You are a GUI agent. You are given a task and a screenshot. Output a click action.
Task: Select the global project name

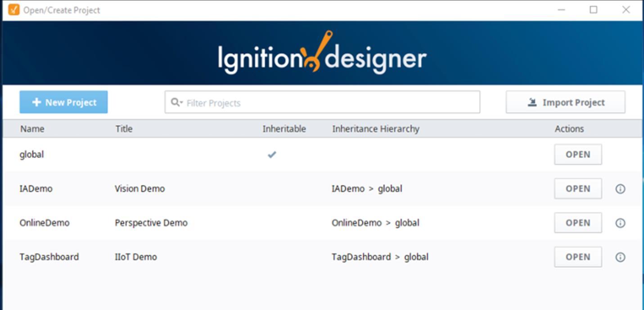(32, 155)
